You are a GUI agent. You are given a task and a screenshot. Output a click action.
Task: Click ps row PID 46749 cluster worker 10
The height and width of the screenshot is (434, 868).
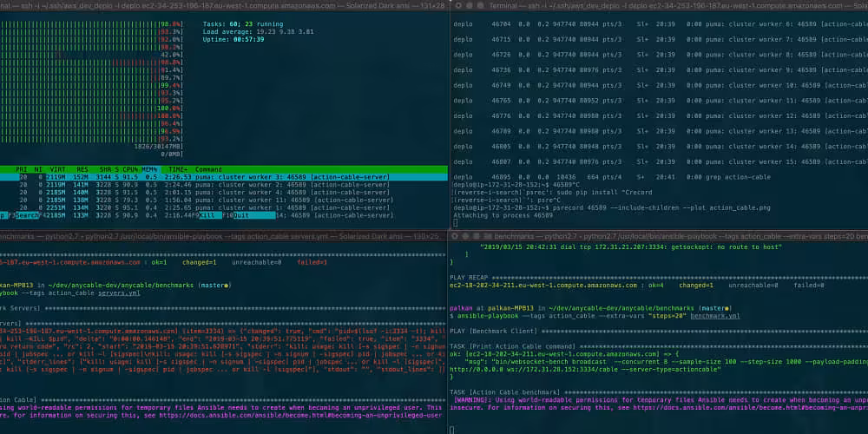pyautogui.click(x=661, y=85)
